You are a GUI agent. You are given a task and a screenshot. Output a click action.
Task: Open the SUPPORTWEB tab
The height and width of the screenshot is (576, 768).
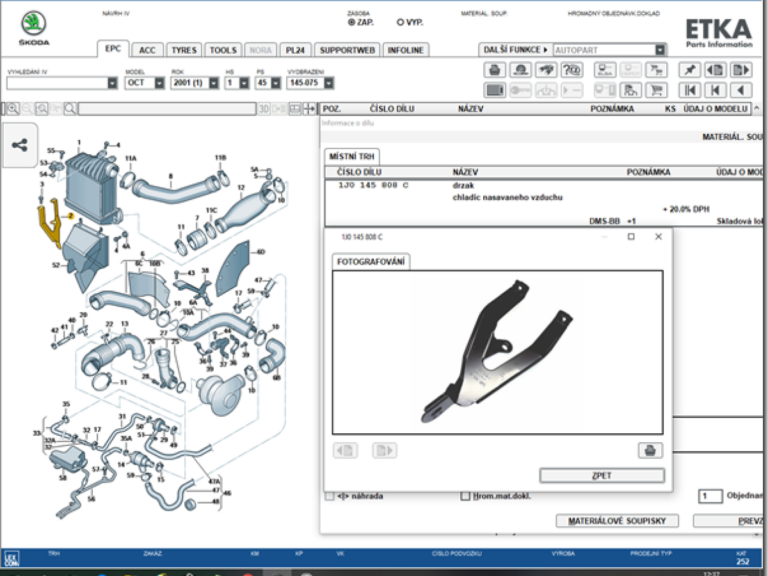tap(347, 49)
